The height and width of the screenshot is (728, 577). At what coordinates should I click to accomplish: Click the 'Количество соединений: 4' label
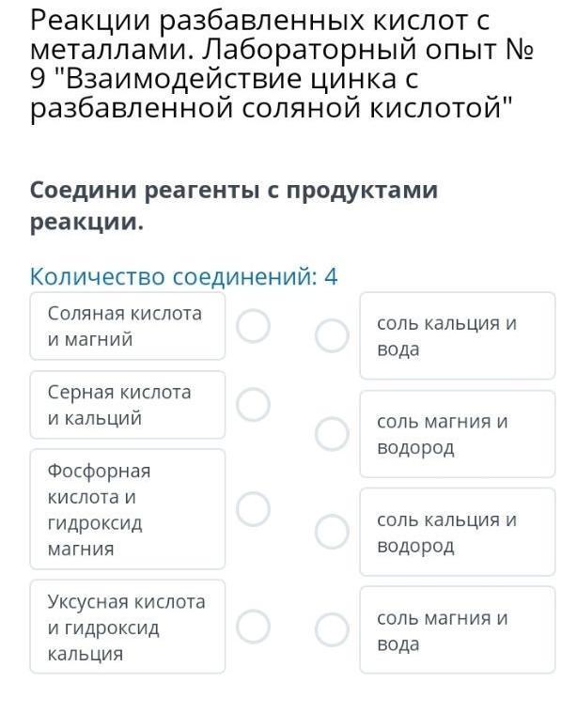click(x=183, y=277)
